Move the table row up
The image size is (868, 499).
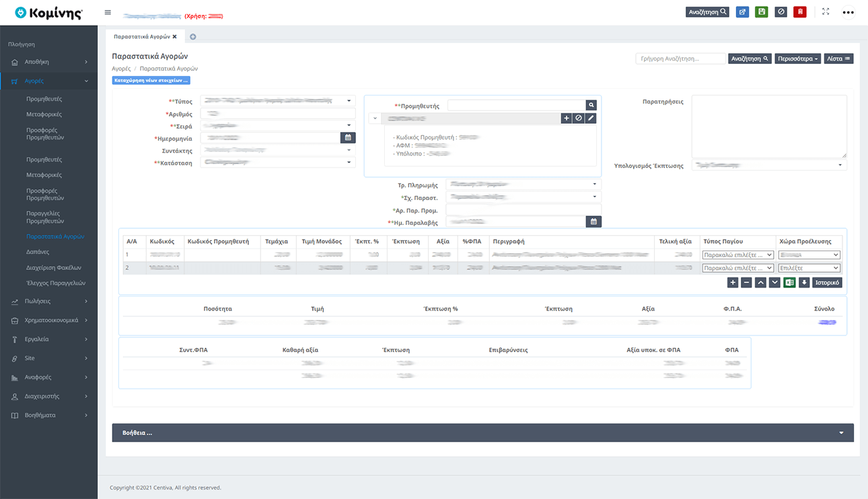[760, 283]
